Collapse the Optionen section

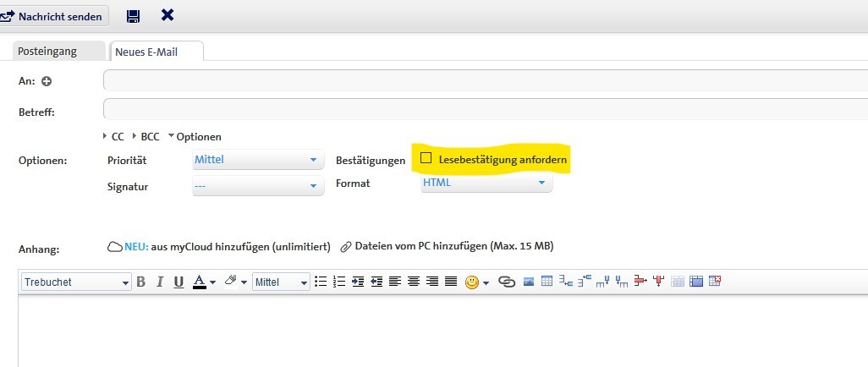pyautogui.click(x=195, y=137)
